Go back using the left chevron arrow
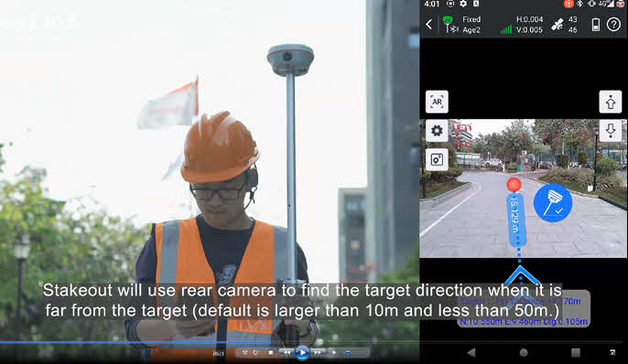 (429, 25)
